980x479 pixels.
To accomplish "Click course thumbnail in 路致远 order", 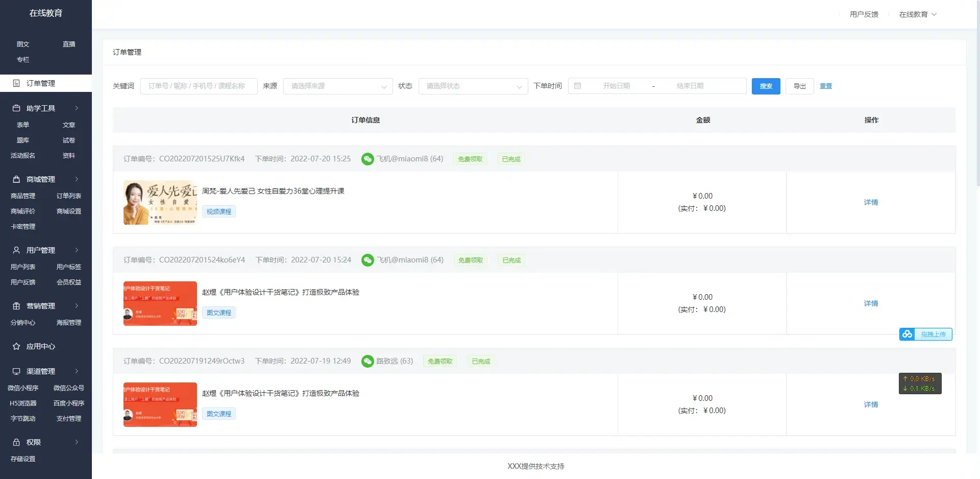I will (160, 404).
